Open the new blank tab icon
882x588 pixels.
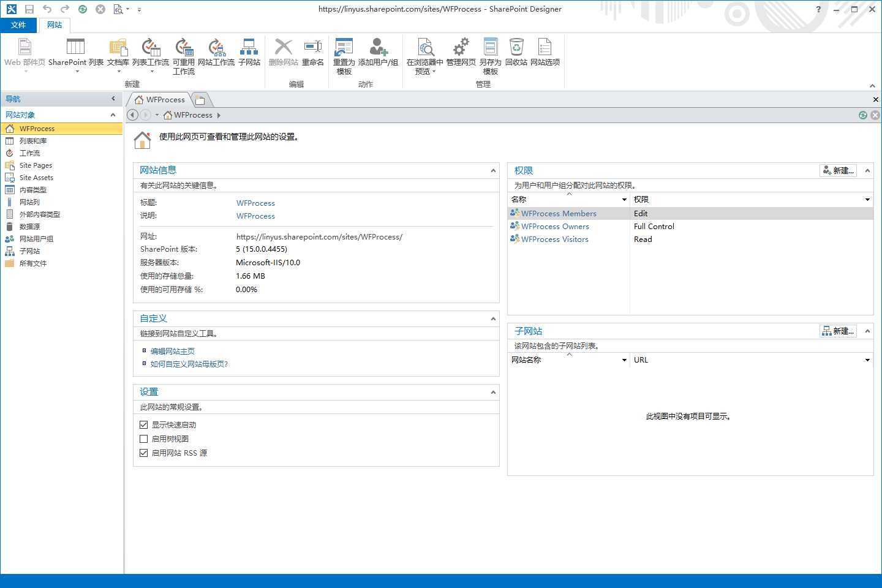(x=200, y=100)
